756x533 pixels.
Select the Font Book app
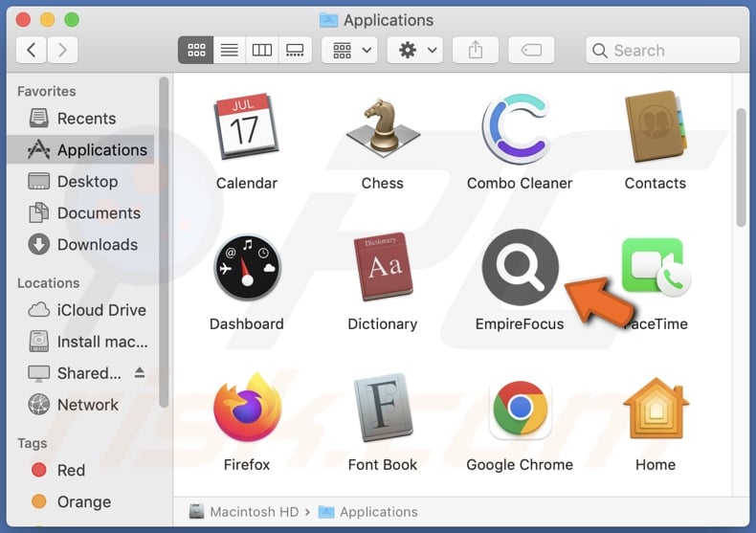[x=383, y=409]
